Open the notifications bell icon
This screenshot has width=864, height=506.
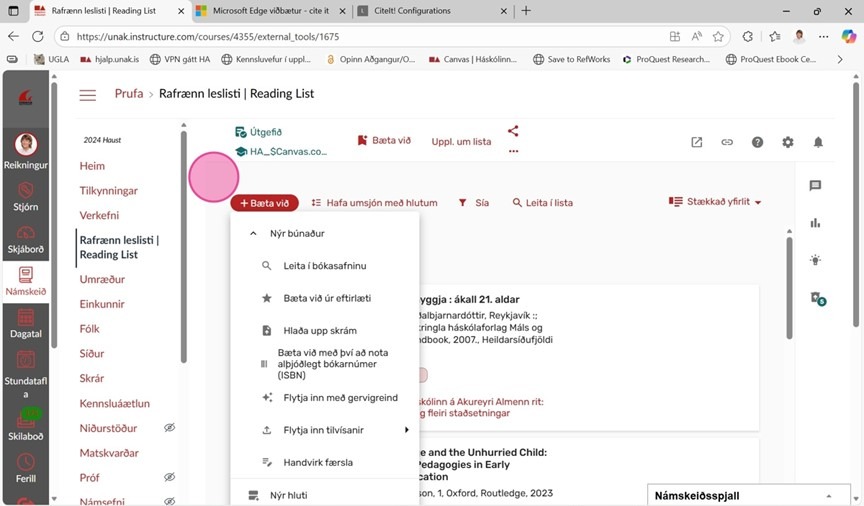pyautogui.click(x=818, y=142)
